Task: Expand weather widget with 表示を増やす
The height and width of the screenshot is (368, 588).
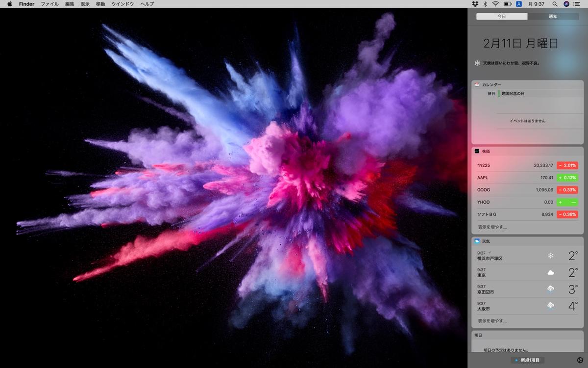Action: [492, 321]
